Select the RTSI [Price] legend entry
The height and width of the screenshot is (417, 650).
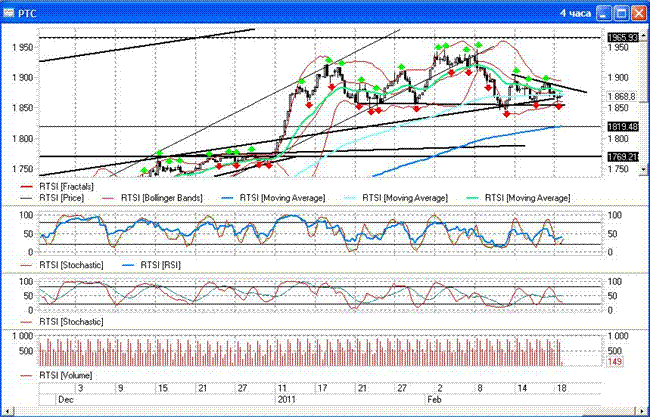tap(52, 198)
